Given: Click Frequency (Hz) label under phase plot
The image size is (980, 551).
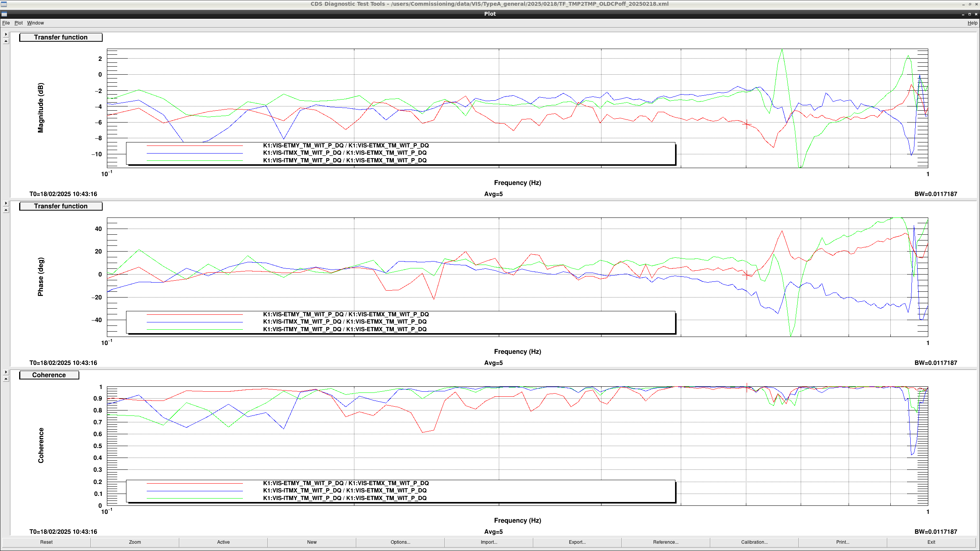Looking at the screenshot, I should [x=518, y=352].
